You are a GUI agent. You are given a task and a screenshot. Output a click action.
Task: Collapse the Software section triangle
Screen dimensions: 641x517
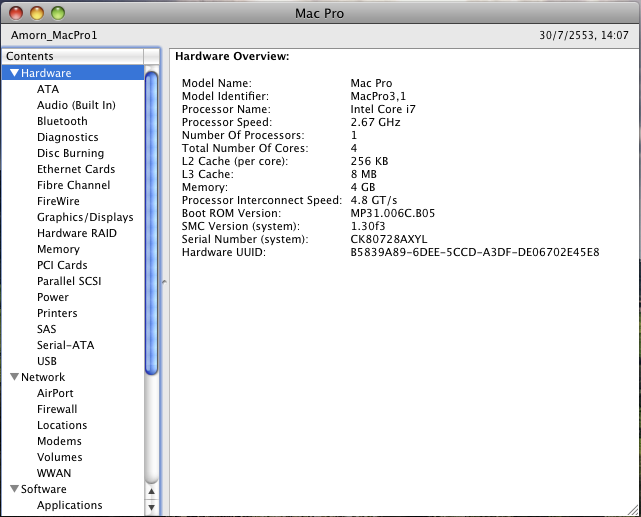(15, 489)
